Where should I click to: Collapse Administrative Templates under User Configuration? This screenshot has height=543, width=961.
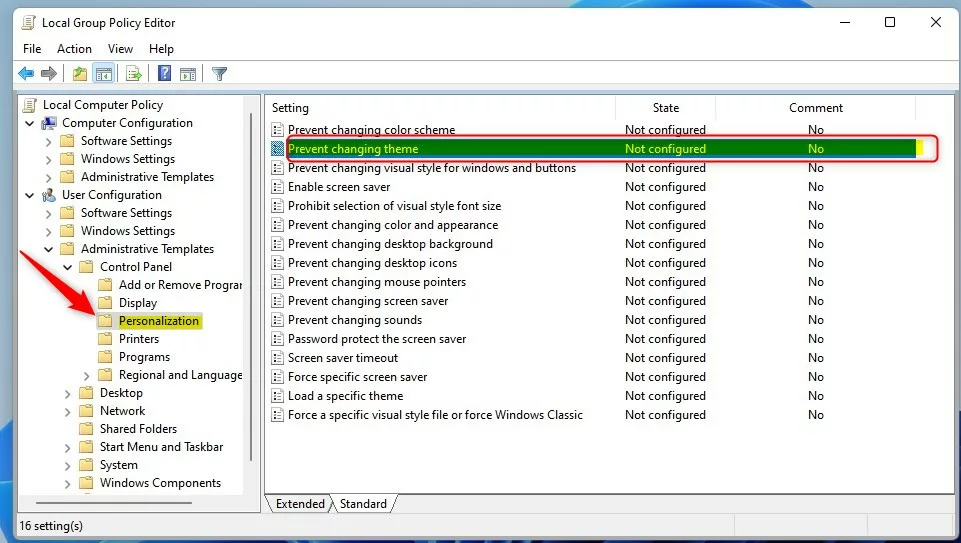click(48, 249)
